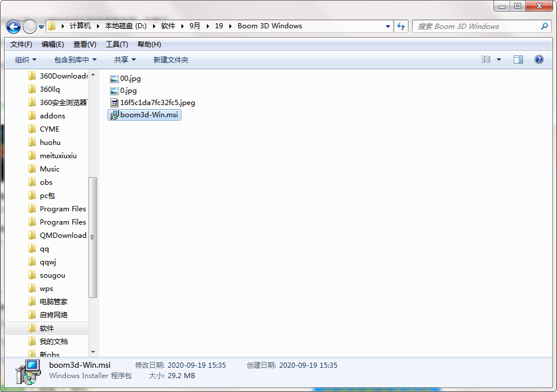The width and height of the screenshot is (557, 392).
Task: Expand the 包含到库中 dropdown
Action: tap(75, 59)
